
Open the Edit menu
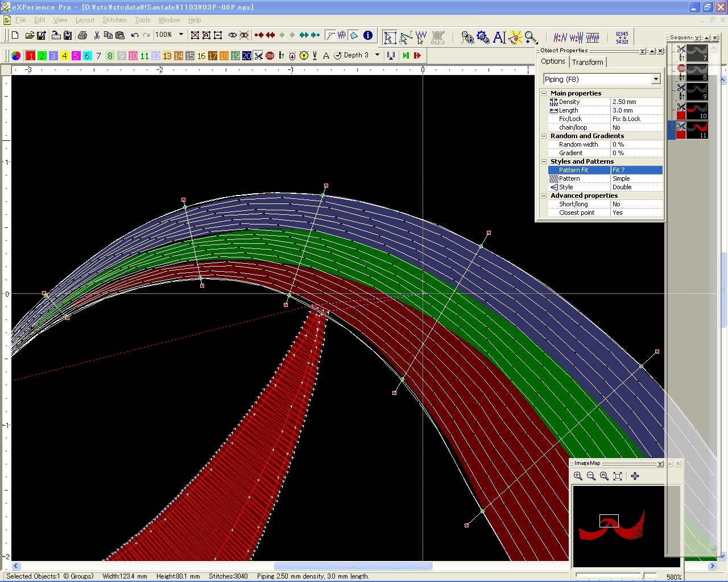pyautogui.click(x=39, y=20)
